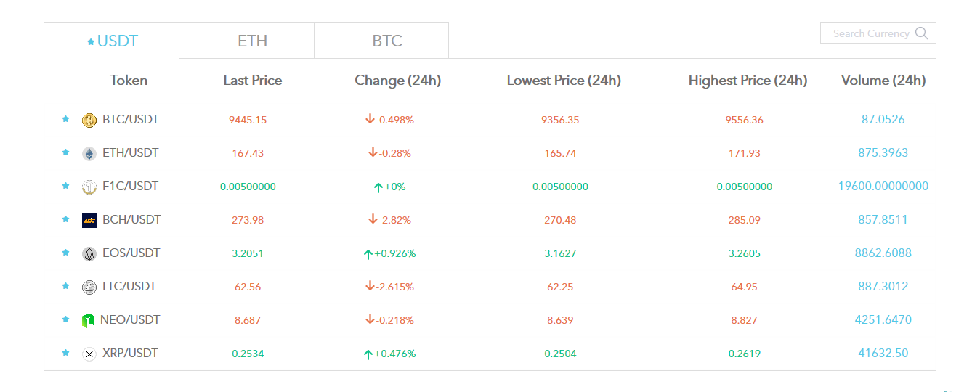
Task: Open the LTC/USDT trading pair
Action: click(x=129, y=287)
